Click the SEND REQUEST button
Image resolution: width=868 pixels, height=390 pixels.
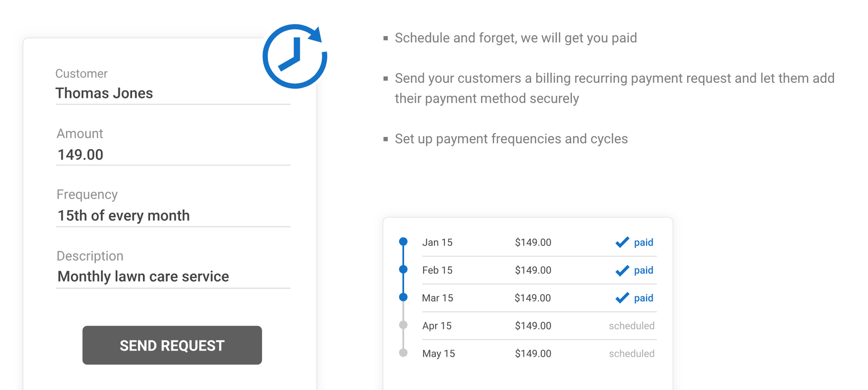coord(172,345)
